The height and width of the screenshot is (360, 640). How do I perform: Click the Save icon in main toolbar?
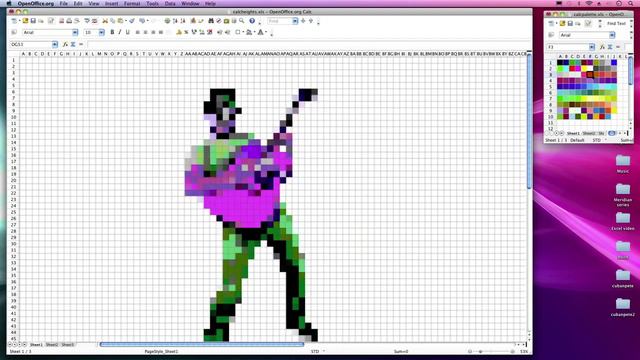pos(33,20)
